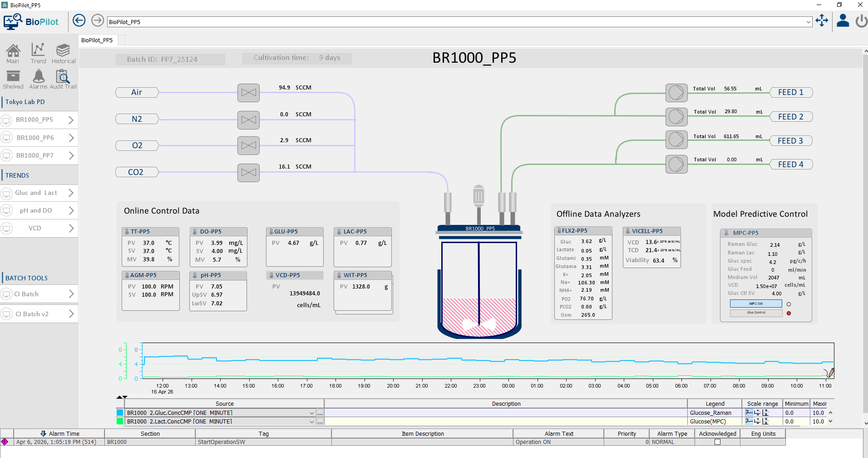Expand BR1000_PP5 sidebar chevron

pos(71,120)
